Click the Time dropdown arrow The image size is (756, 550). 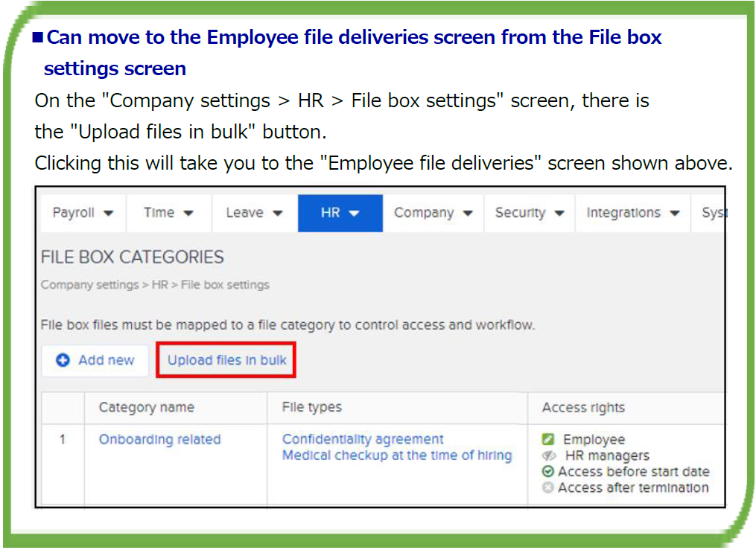[188, 214]
